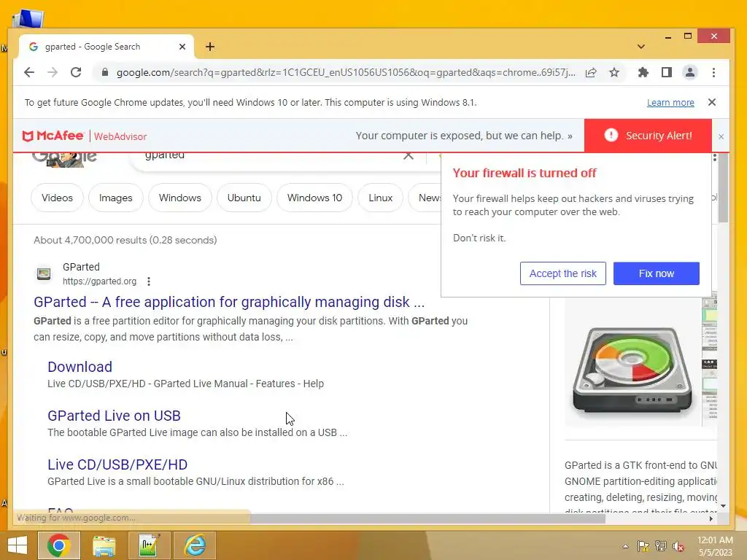Open the Extensions puzzle icon

(643, 72)
